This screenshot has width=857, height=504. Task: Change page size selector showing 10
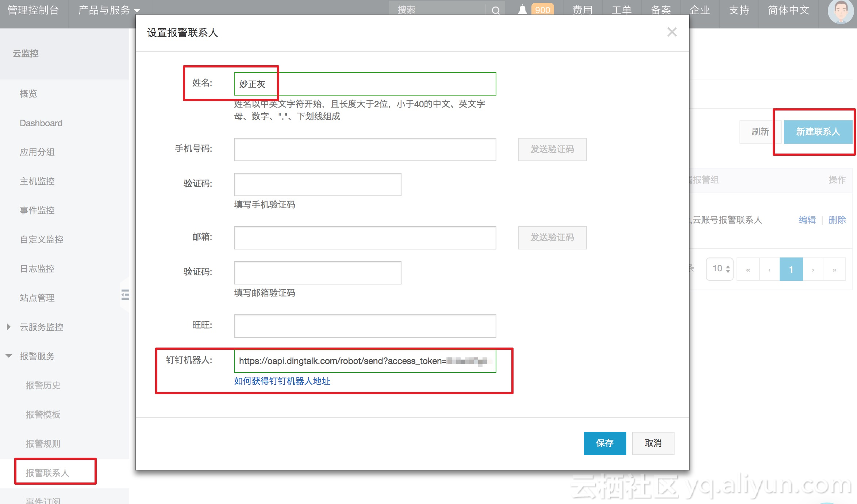point(720,269)
